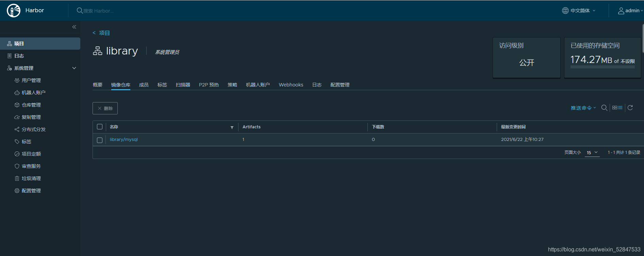Click the 系统管理 sidebar icon

[10, 68]
